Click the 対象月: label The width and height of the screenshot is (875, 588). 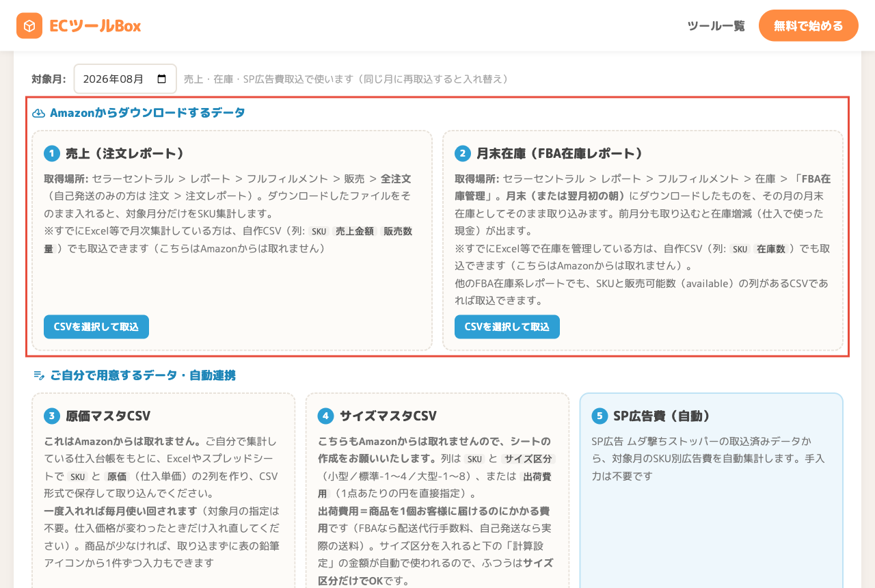coord(49,79)
